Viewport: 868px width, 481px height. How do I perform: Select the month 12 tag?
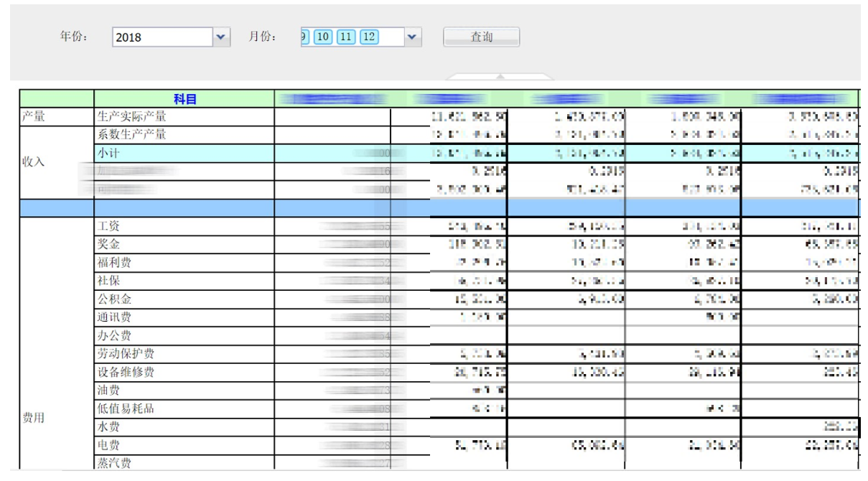[369, 37]
